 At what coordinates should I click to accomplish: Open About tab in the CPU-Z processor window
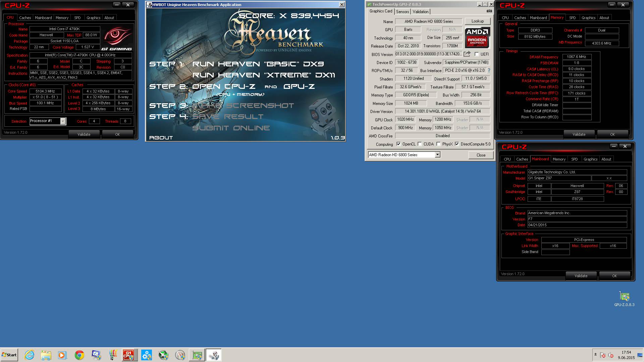pos(109,18)
